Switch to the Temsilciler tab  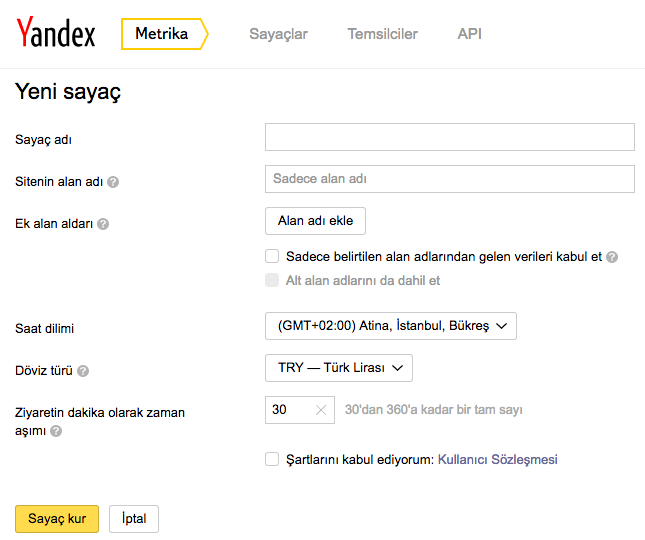pyautogui.click(x=383, y=34)
